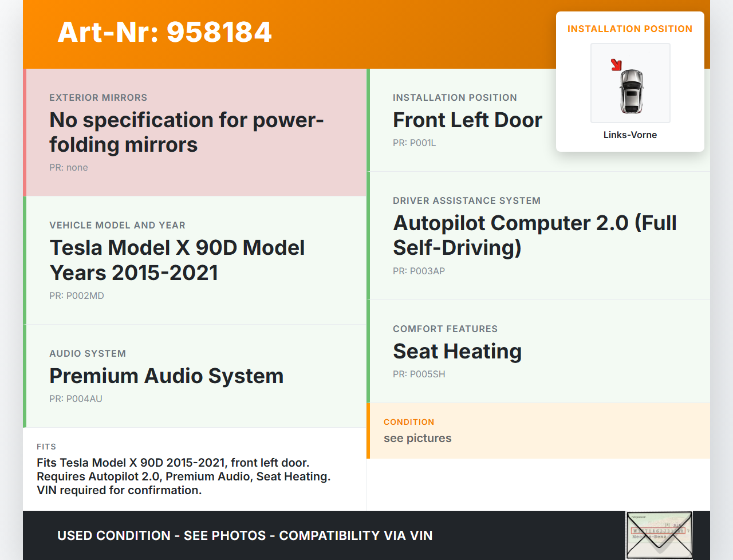Viewport: 733px width, 560px height.
Task: Click the Links-Vorne caption
Action: point(630,135)
